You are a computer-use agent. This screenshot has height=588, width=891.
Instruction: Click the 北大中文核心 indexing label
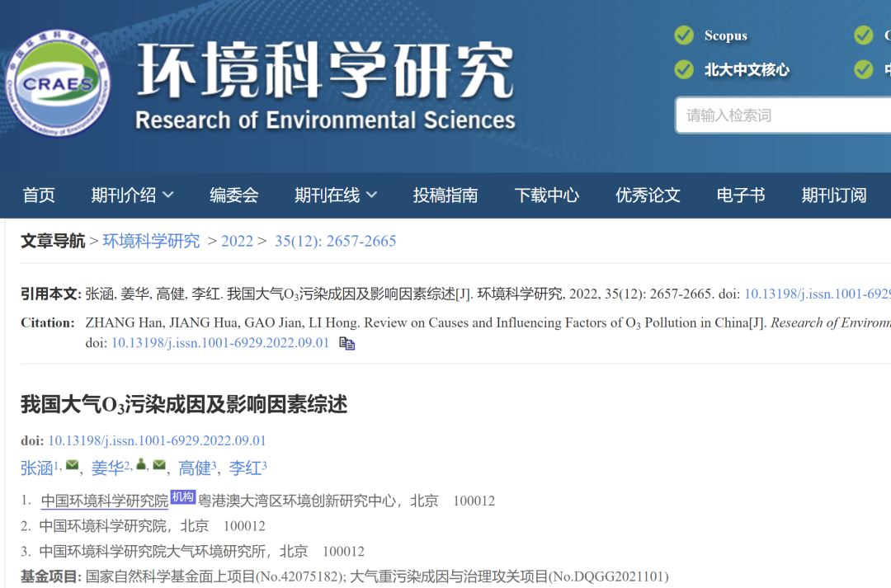point(747,70)
